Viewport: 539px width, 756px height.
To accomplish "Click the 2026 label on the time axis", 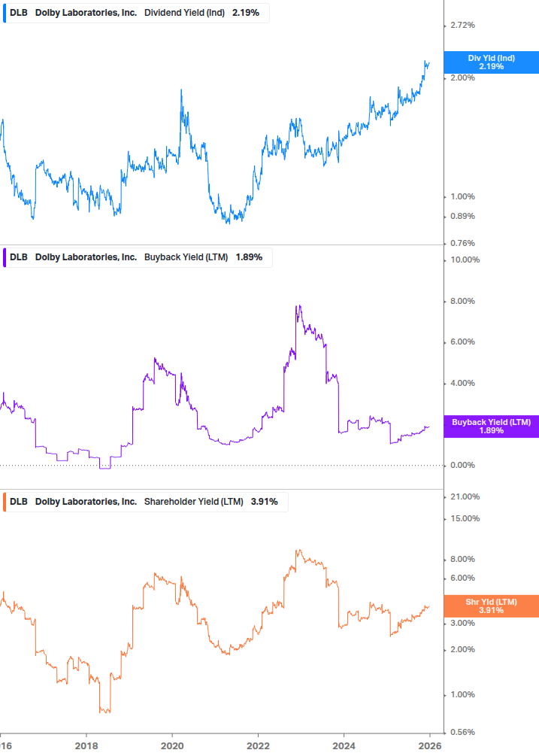I will pyautogui.click(x=430, y=746).
